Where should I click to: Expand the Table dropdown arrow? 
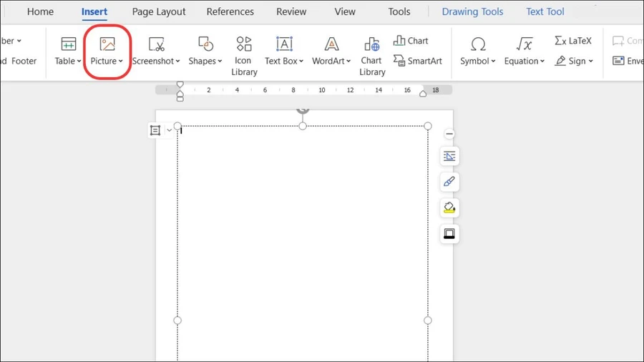[x=79, y=61]
